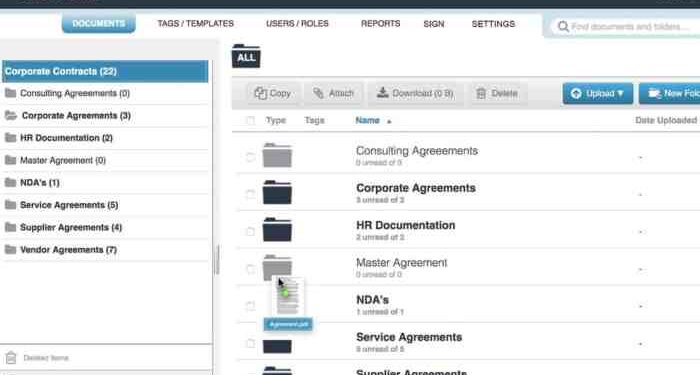
Task: Click Service Agreements folder icon in sidebar
Action: pyautogui.click(x=10, y=204)
